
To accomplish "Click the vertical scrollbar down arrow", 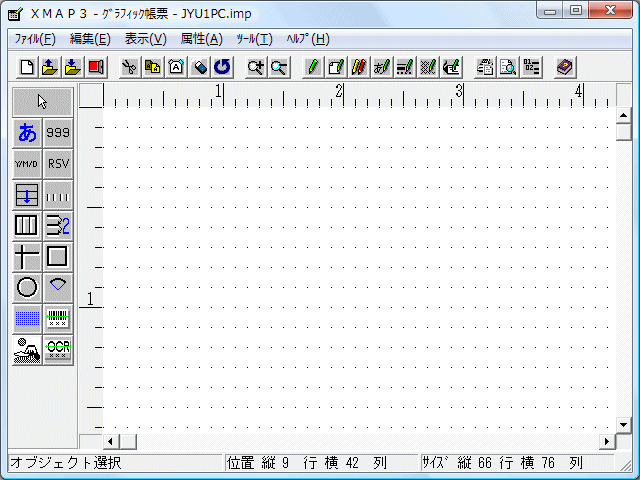I will [623, 425].
